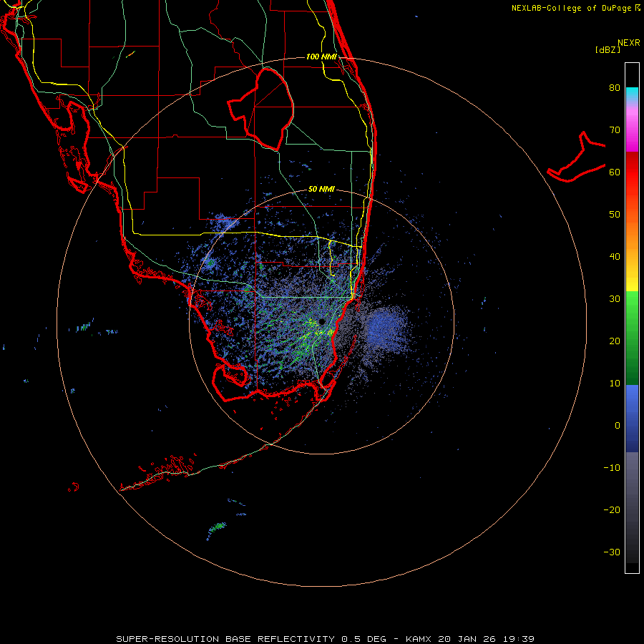644x644 pixels.
Task: Click the 50 NMI range ring label
Action: [x=321, y=189]
